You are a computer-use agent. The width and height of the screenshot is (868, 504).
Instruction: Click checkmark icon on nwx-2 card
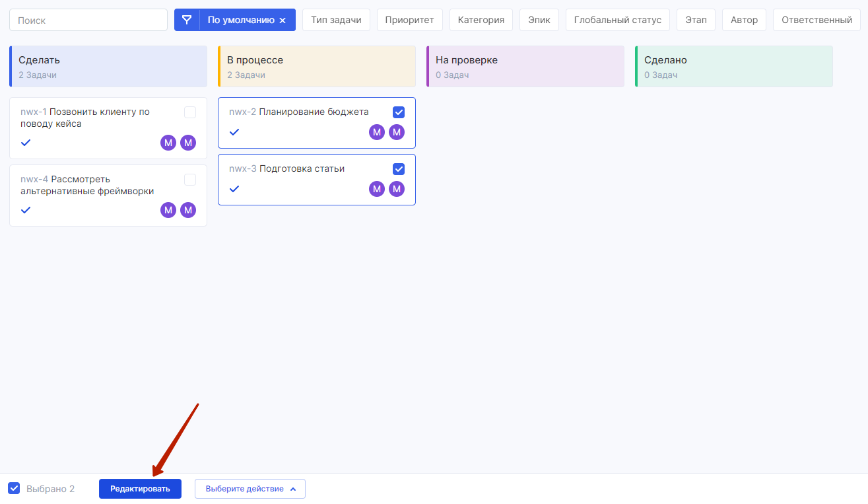click(x=234, y=132)
